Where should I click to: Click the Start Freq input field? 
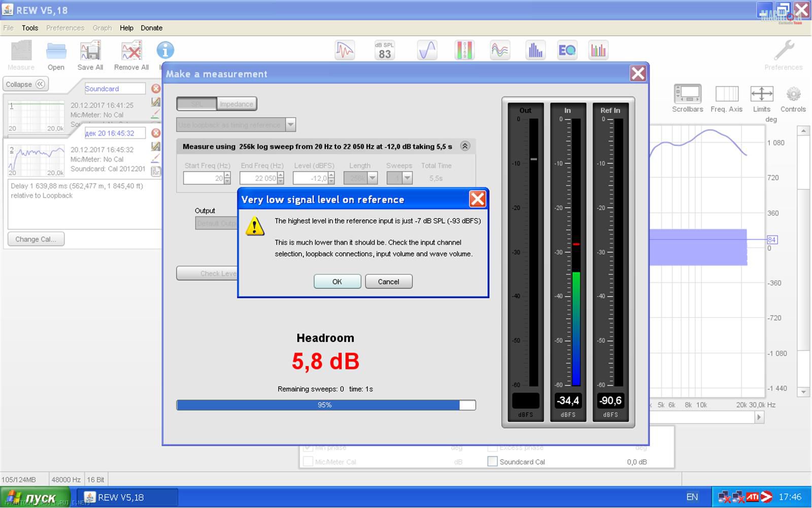tap(204, 178)
